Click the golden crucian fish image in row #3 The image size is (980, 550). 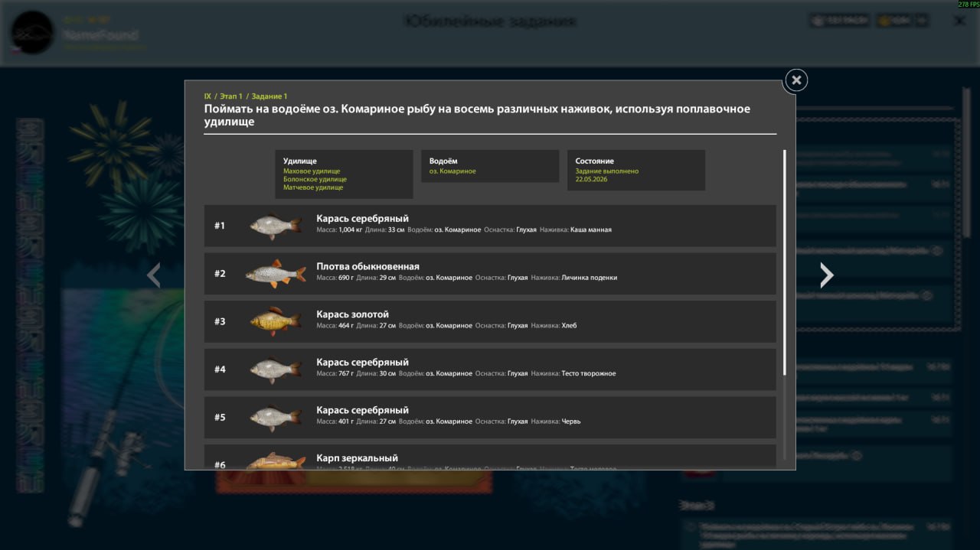pyautogui.click(x=275, y=321)
